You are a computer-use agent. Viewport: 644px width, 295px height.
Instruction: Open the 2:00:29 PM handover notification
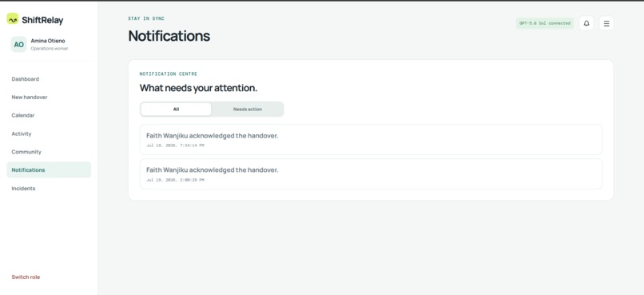click(x=371, y=173)
